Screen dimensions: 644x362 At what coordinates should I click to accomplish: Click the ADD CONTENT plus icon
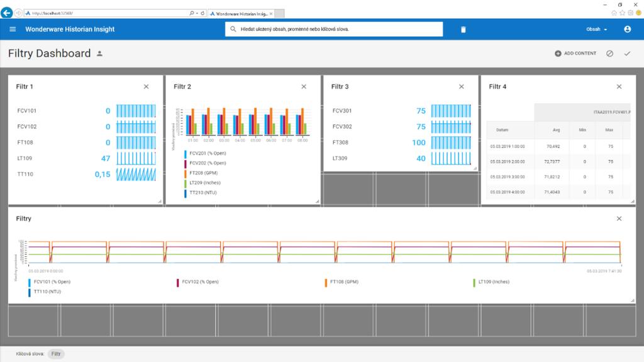558,53
